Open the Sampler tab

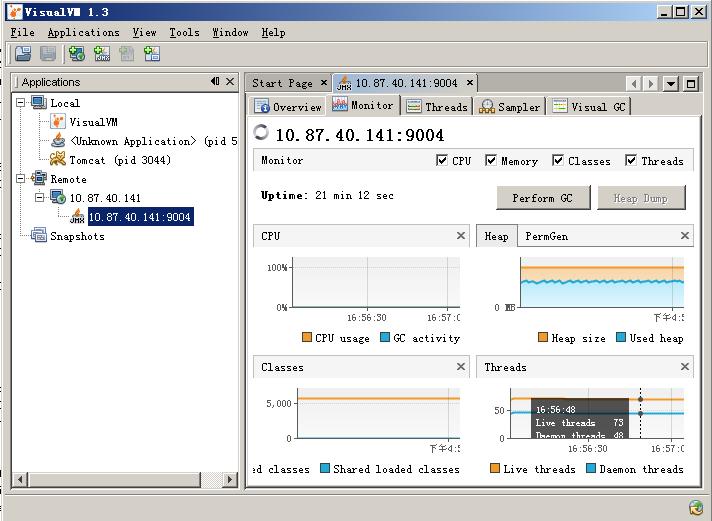(509, 107)
